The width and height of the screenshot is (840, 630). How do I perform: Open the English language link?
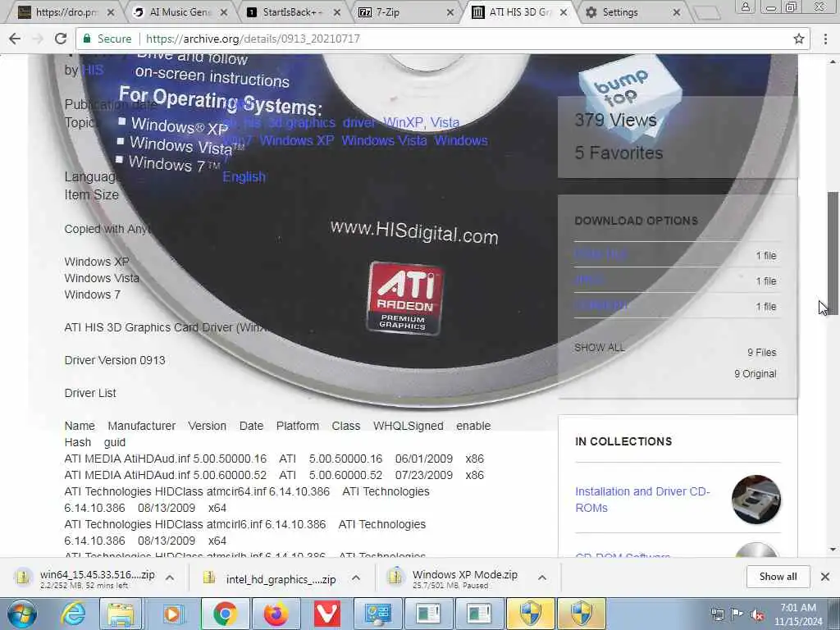coord(244,177)
